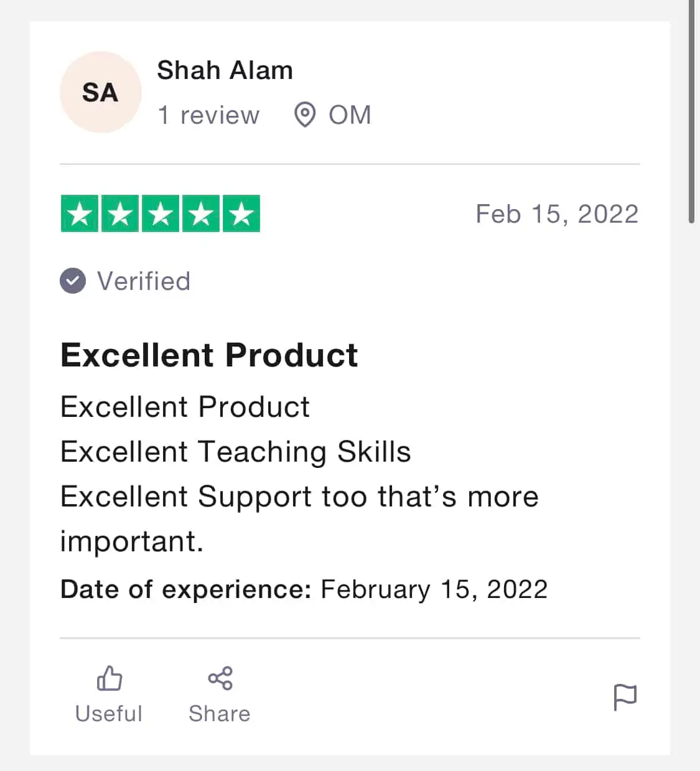700x771 pixels.
Task: Open Shah Alam's profile name
Action: point(225,70)
